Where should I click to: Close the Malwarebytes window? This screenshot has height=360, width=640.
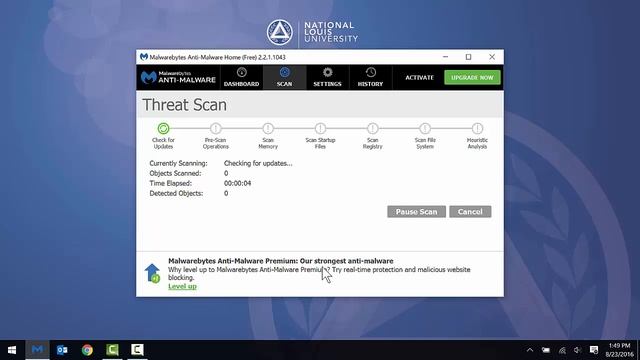492,57
